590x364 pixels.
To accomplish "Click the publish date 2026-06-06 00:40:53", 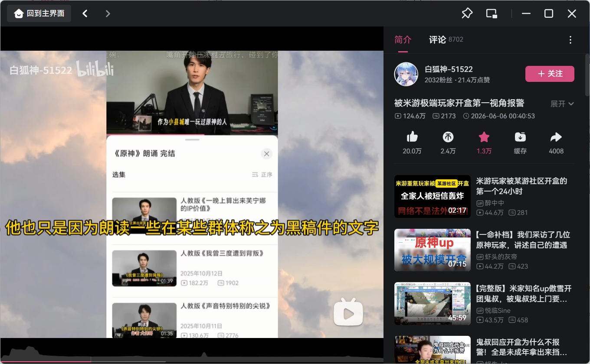I will click(x=499, y=116).
